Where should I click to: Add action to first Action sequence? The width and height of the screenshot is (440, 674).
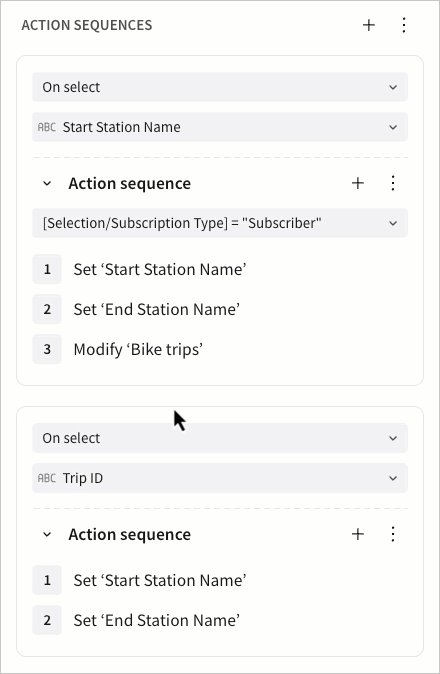[x=358, y=184]
